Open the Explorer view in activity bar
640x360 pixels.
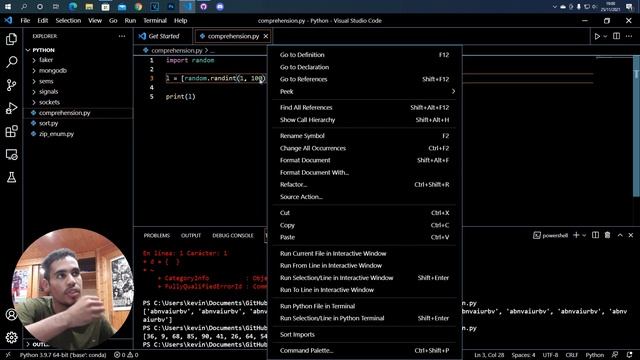11,39
